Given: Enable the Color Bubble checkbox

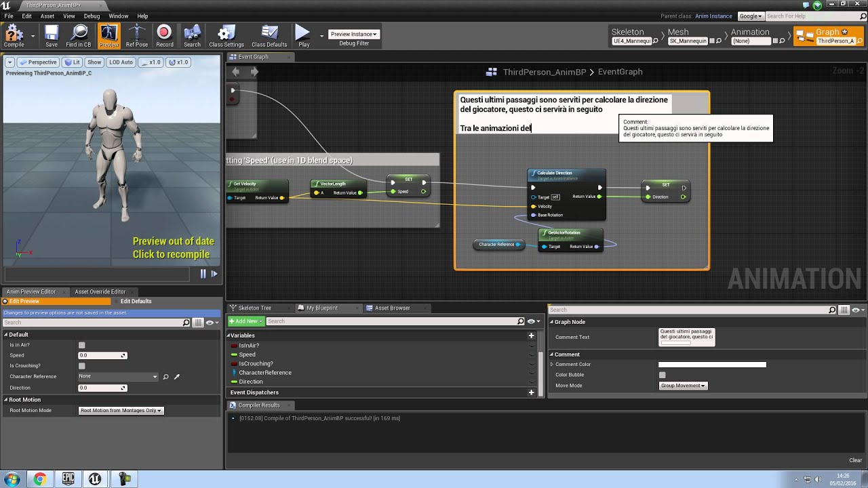Looking at the screenshot, I should point(663,375).
